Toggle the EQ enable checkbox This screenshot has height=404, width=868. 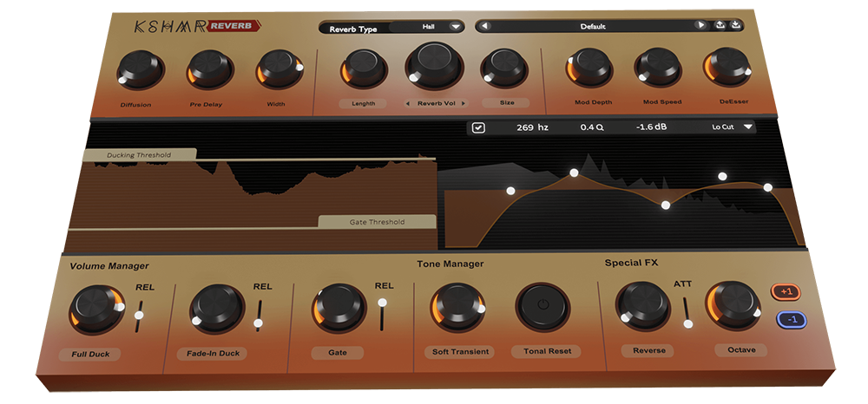(x=479, y=128)
